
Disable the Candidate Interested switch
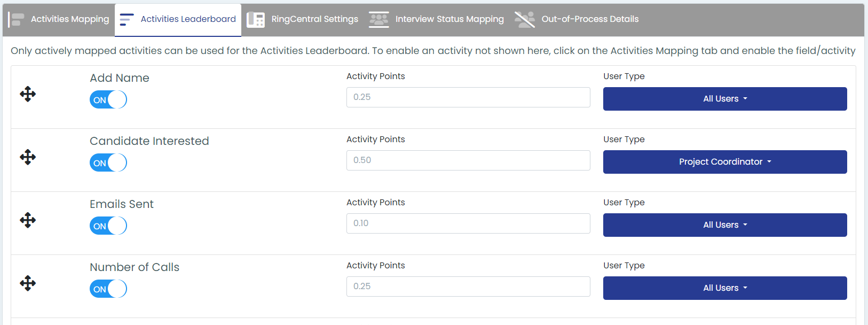point(108,163)
